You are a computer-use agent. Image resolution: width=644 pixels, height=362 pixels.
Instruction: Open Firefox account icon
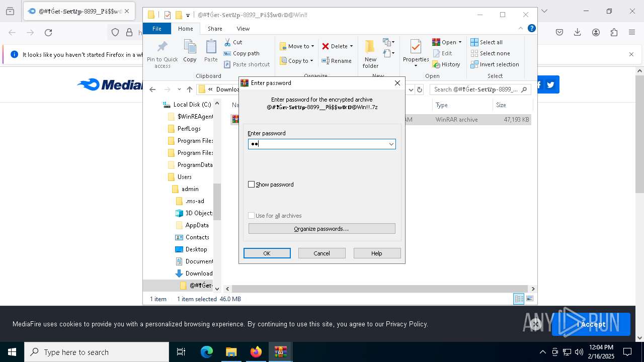[x=596, y=32]
